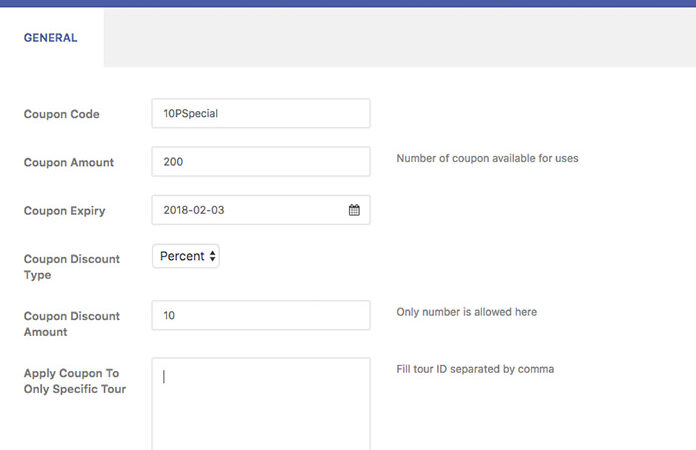Viewport: 696px width, 450px height.
Task: Click the Coupon Code field containing 10PSpecial
Action: click(260, 113)
